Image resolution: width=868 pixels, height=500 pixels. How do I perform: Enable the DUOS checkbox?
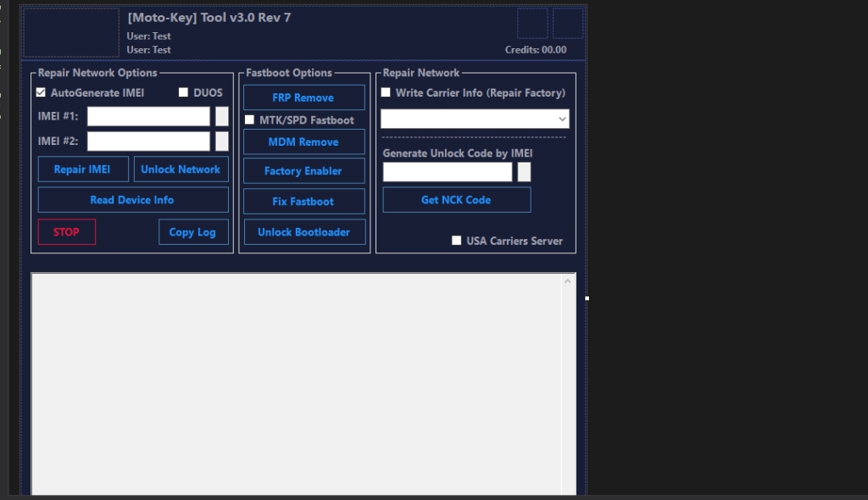coord(183,92)
